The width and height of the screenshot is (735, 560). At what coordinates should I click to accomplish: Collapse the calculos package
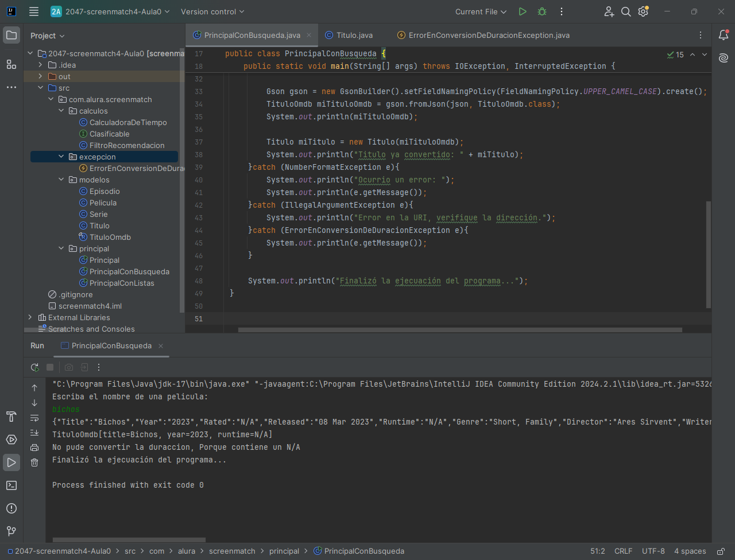click(x=61, y=111)
